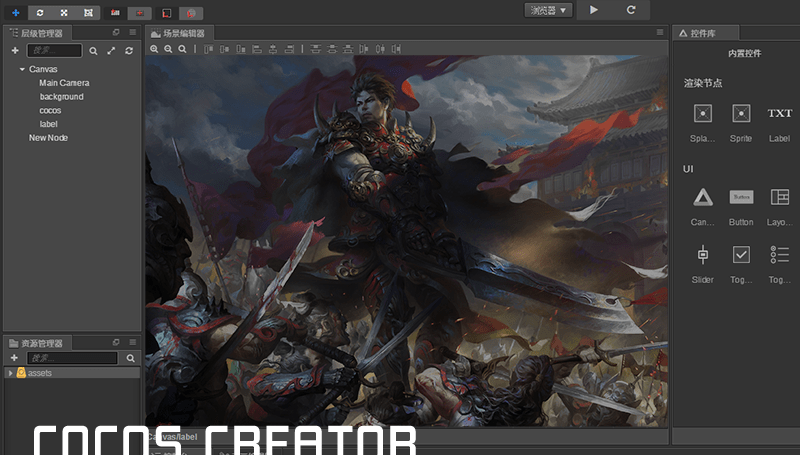Expand or collapse all hierarchy nodes

click(x=111, y=50)
